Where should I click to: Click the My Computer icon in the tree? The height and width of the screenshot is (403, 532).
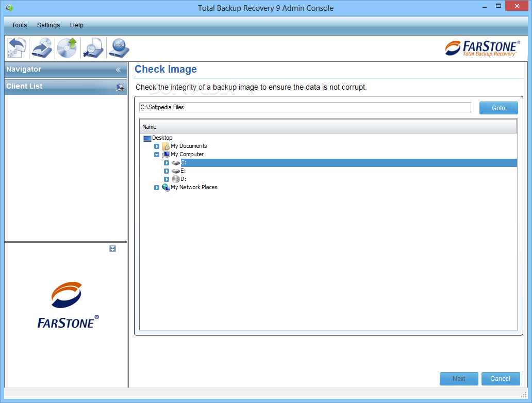pyautogui.click(x=165, y=155)
